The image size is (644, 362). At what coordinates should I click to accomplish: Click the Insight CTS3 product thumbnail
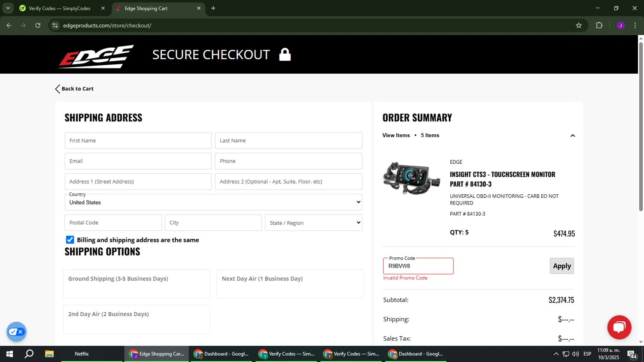click(x=412, y=178)
